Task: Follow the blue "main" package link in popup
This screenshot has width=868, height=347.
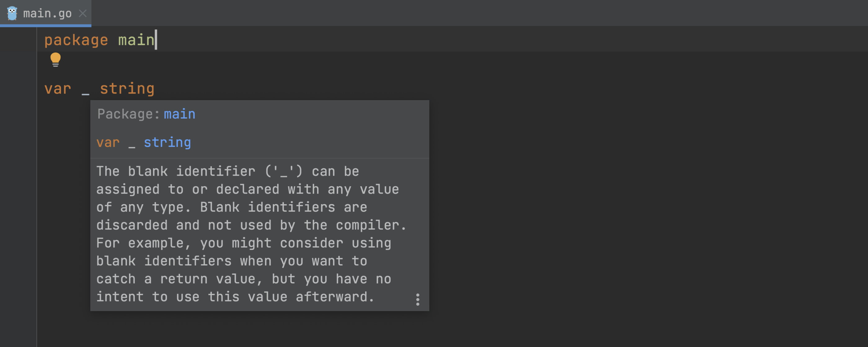Action: pyautogui.click(x=179, y=114)
